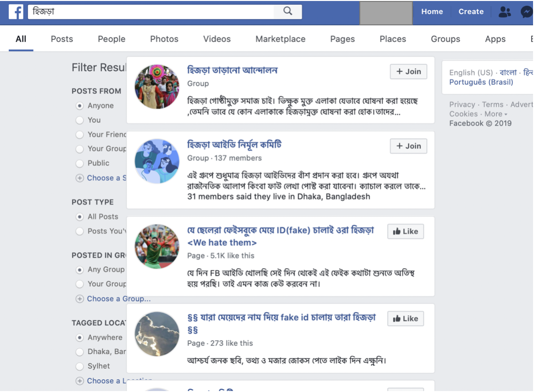Screen dimensions: 535x392
Task: Select the Anywhere location radio button
Action: click(80, 337)
